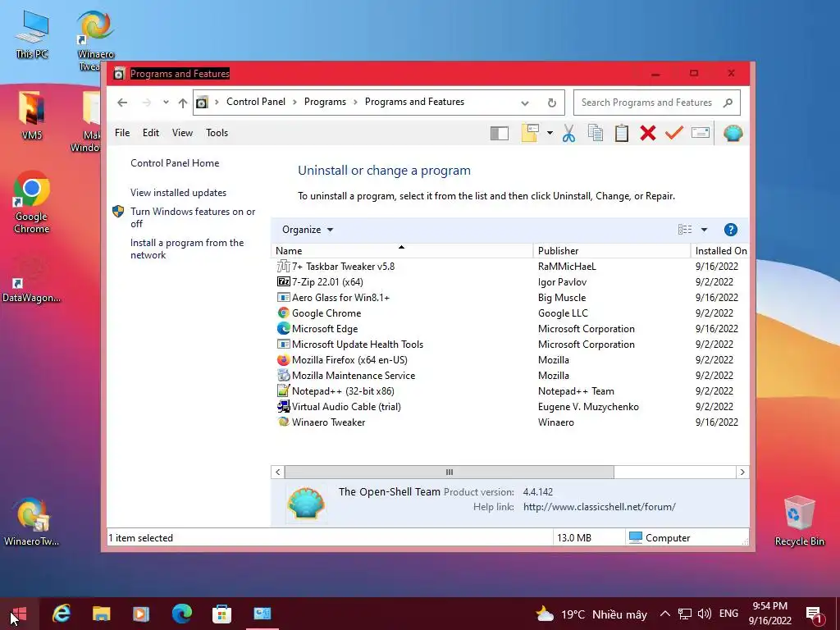
Task: Click the horizontal scrollbar right arrow
Action: (x=742, y=472)
